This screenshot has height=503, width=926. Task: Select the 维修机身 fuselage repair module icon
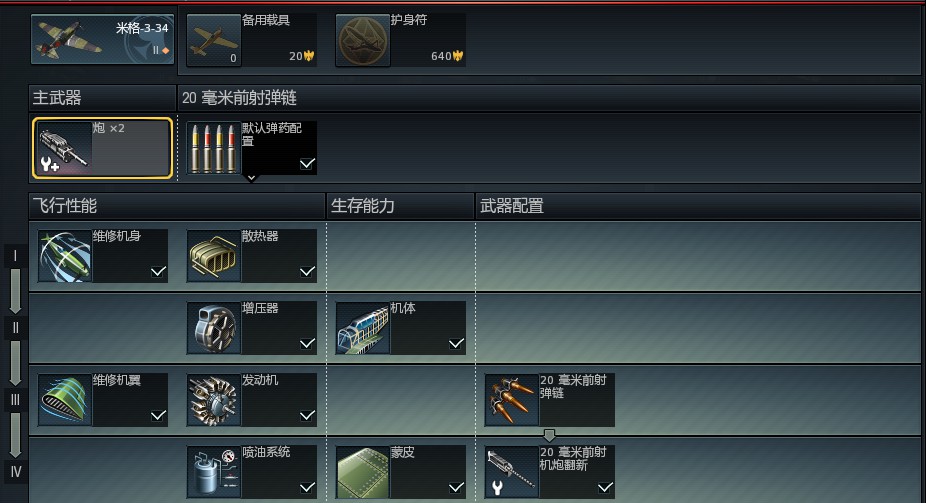point(65,256)
